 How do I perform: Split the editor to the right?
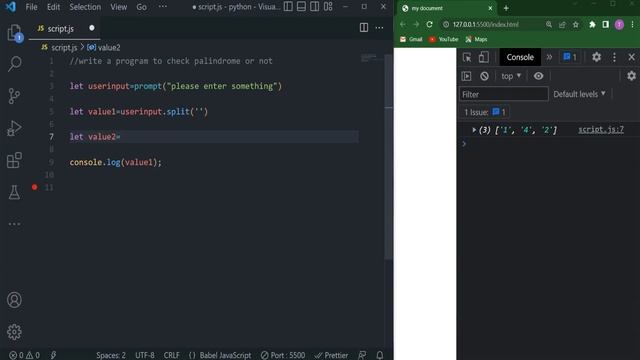364,28
